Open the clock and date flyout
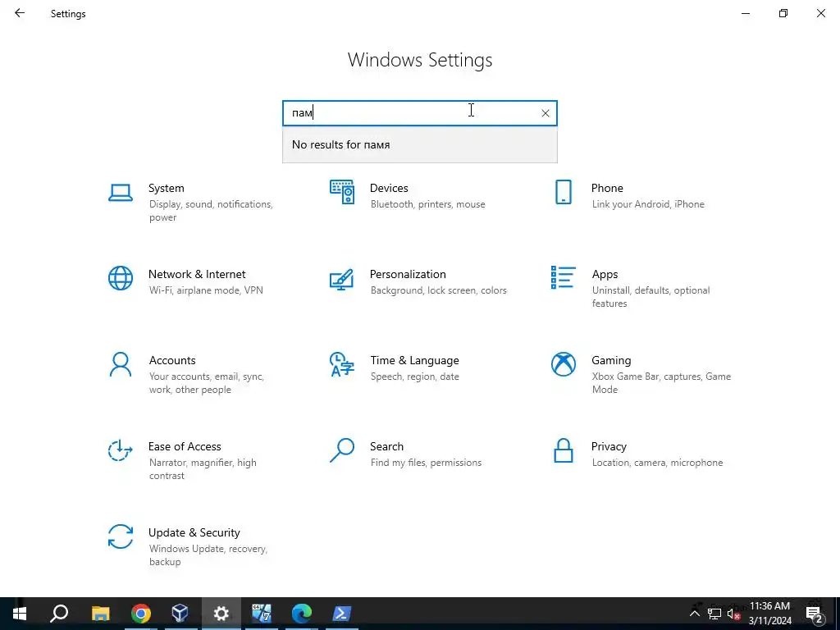 tap(769, 614)
